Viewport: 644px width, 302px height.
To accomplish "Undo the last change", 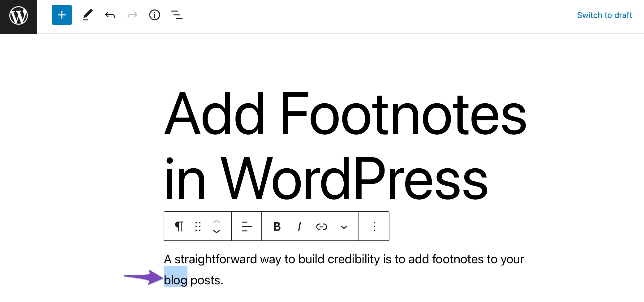I will pyautogui.click(x=110, y=15).
